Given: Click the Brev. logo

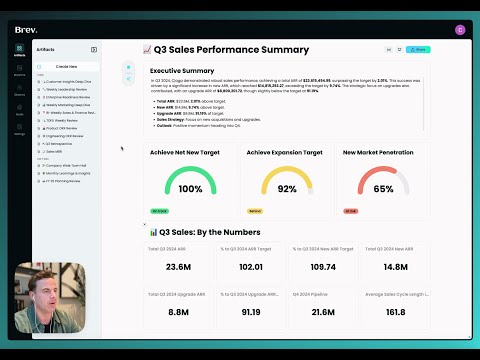Looking at the screenshot, I should (x=26, y=30).
